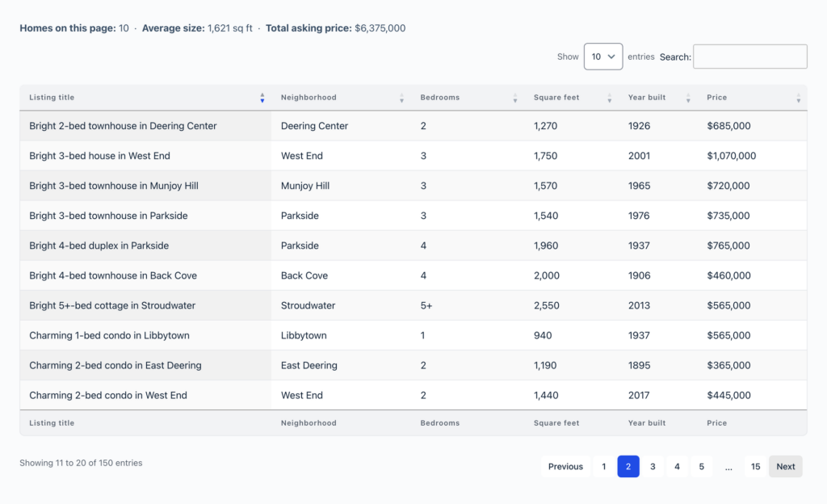Click the 1,270 square feet cell
The height and width of the screenshot is (504, 827).
click(571, 126)
